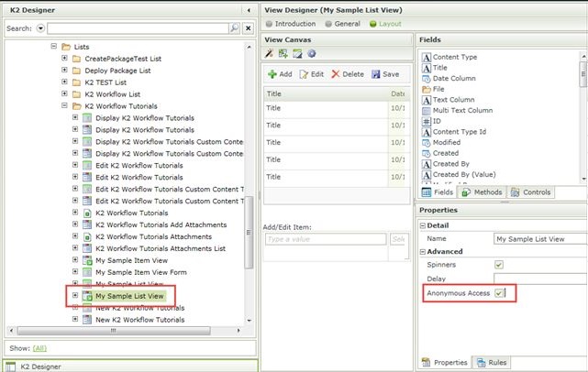Click the (All) link next to Show
Screen dimensions: 588x372
pos(39,348)
